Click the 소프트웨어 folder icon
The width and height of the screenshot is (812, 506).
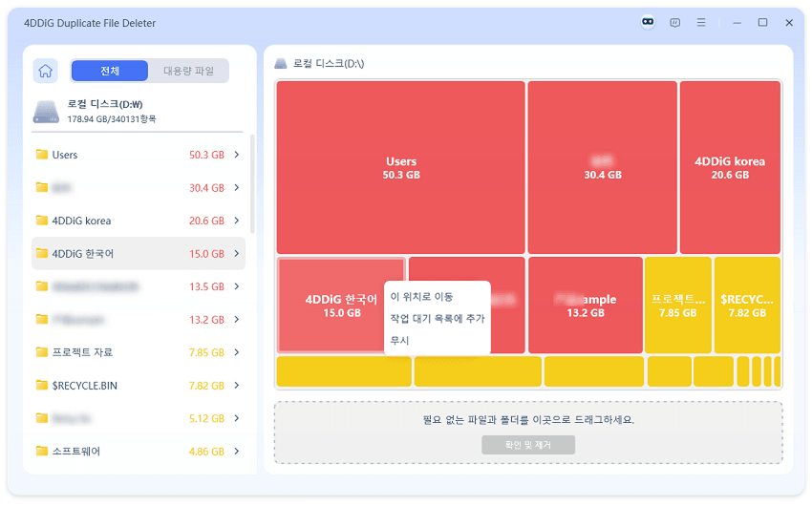point(41,452)
